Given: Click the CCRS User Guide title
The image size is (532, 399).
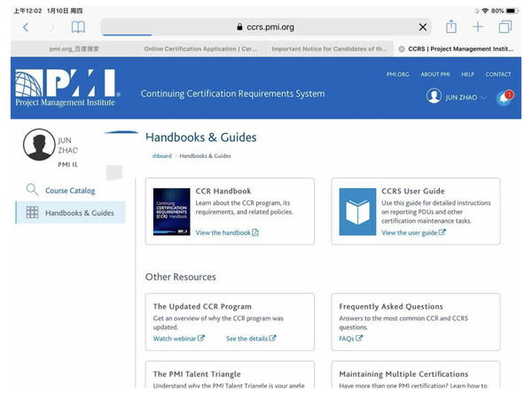Looking at the screenshot, I should point(413,191).
